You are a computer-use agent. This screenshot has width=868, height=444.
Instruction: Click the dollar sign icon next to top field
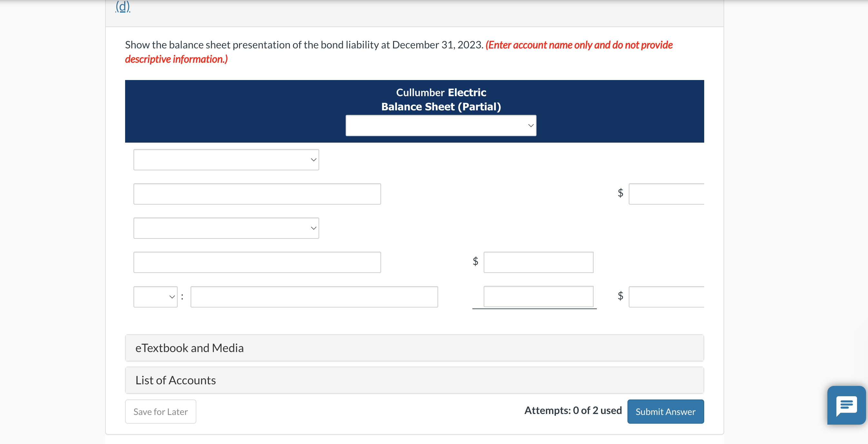pos(621,193)
